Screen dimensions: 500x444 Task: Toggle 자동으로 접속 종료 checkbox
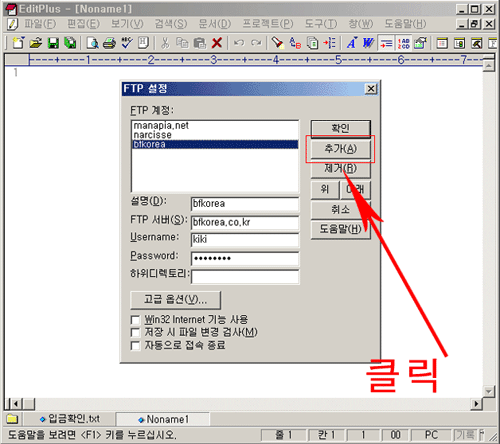(135, 346)
